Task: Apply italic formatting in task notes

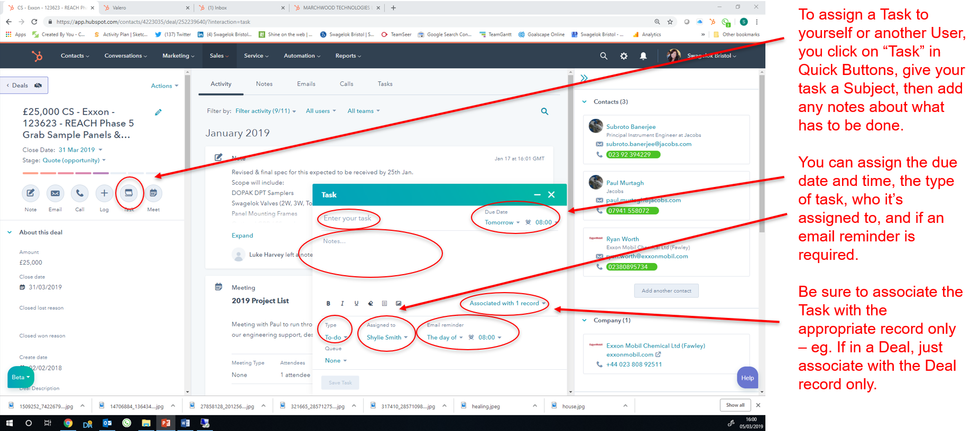Action: (343, 304)
